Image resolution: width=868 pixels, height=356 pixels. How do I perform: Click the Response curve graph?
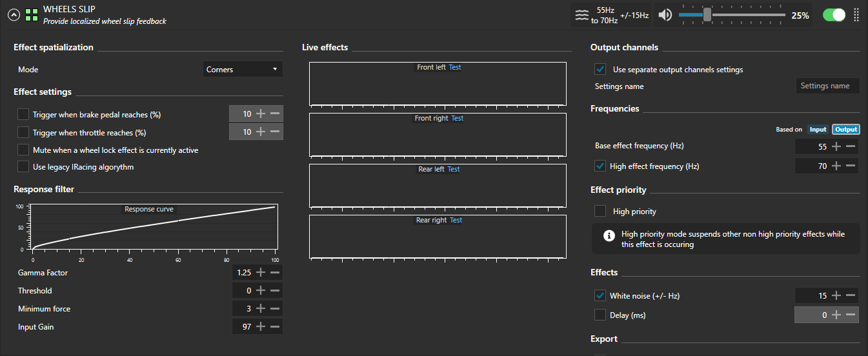point(154,228)
